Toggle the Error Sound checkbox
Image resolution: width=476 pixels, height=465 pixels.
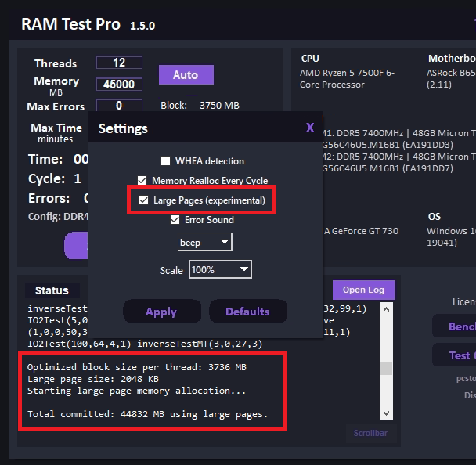[x=175, y=220]
